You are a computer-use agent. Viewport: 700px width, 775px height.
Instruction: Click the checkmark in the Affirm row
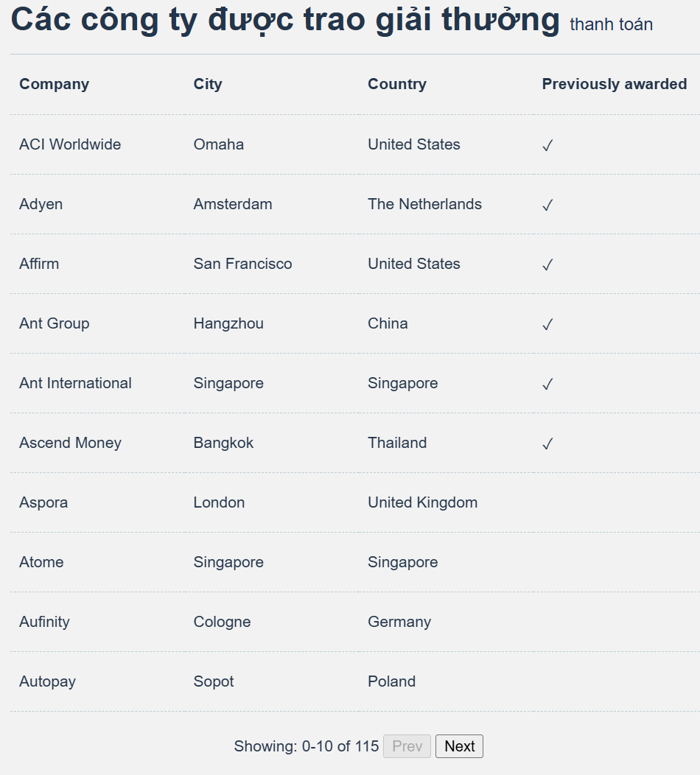[x=547, y=264]
